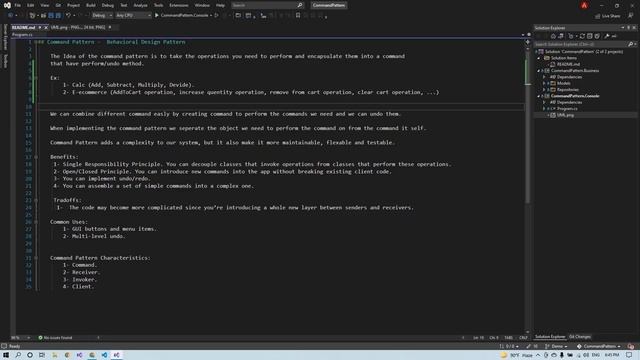
Task: Select the Solution 'CommandPattern' root node
Action: [x=584, y=51]
